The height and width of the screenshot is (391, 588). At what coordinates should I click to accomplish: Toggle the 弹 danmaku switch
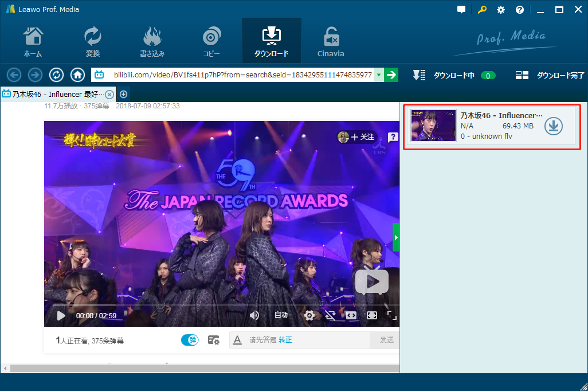point(190,340)
